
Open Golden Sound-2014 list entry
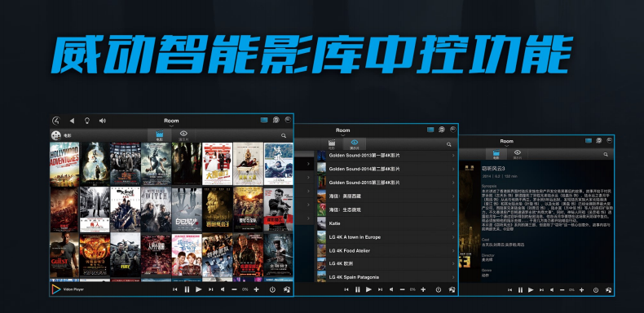(386, 169)
